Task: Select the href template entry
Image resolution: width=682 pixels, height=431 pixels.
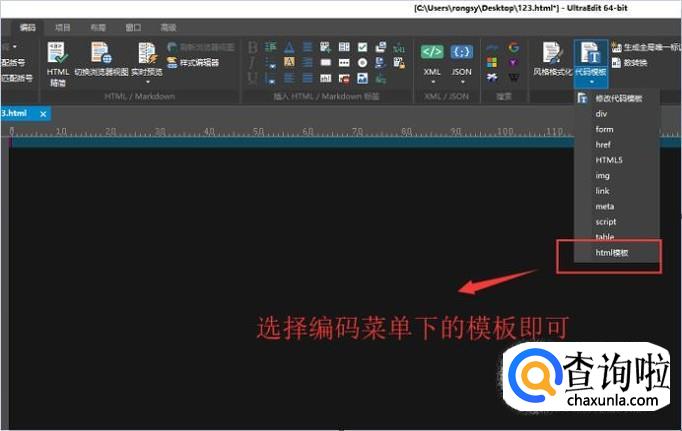Action: click(x=617, y=145)
